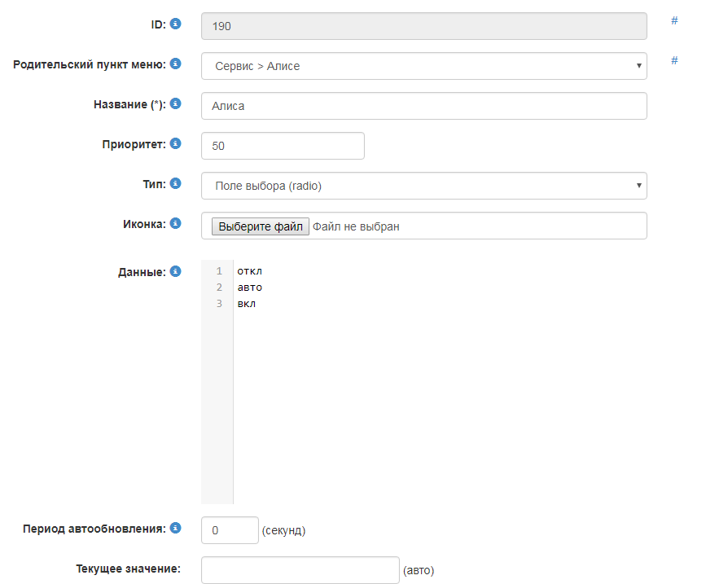Focus the Название text field
This screenshot has height=584, width=728.
423,106
